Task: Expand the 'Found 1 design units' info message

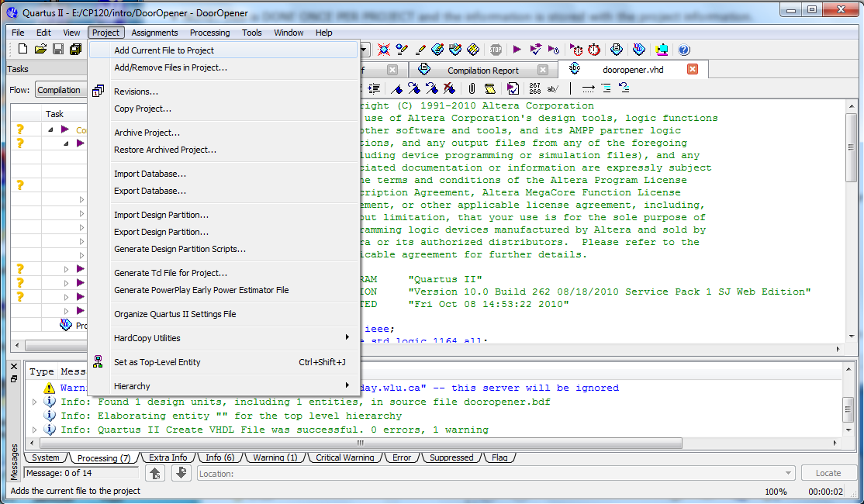Action: click(x=35, y=402)
